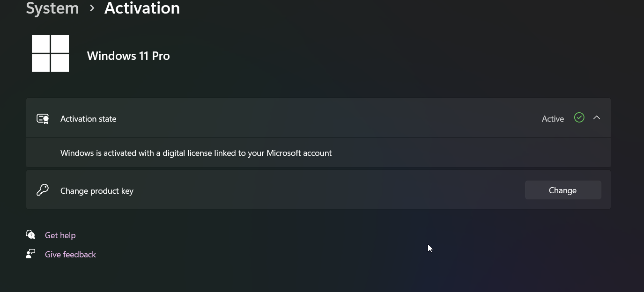Click the Give feedback person icon
The width and height of the screenshot is (644, 292).
coord(30,254)
